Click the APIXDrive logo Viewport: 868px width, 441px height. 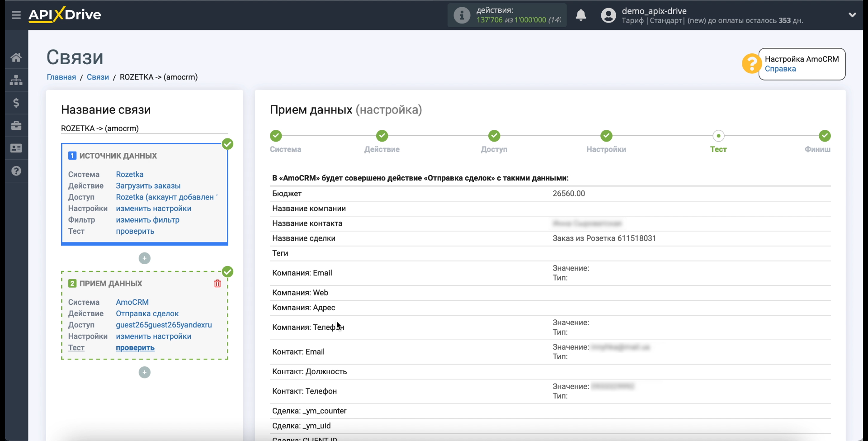click(65, 14)
